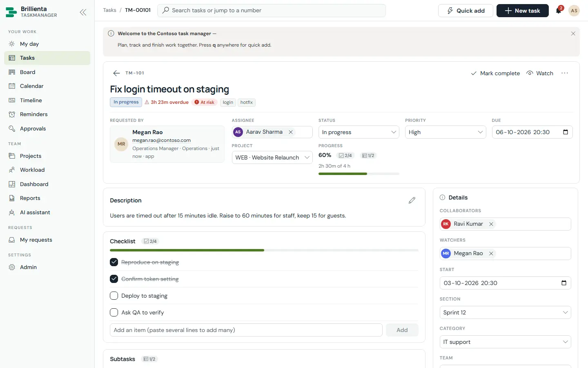Open the Priority dropdown showing High
Screen dimensions: 588x368
[x=445, y=132]
